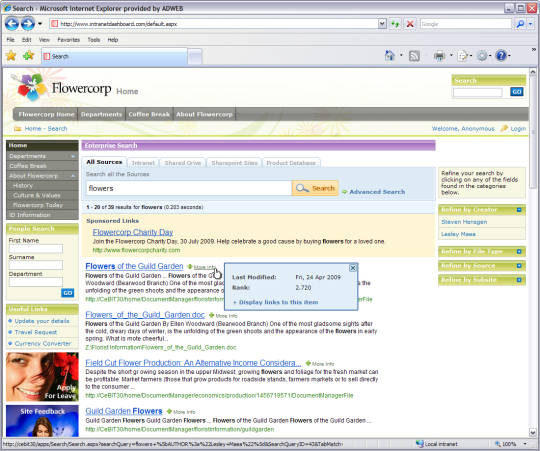Switch to the Shared Drive tab
Image resolution: width=540 pixels, height=451 pixels.
[183, 163]
